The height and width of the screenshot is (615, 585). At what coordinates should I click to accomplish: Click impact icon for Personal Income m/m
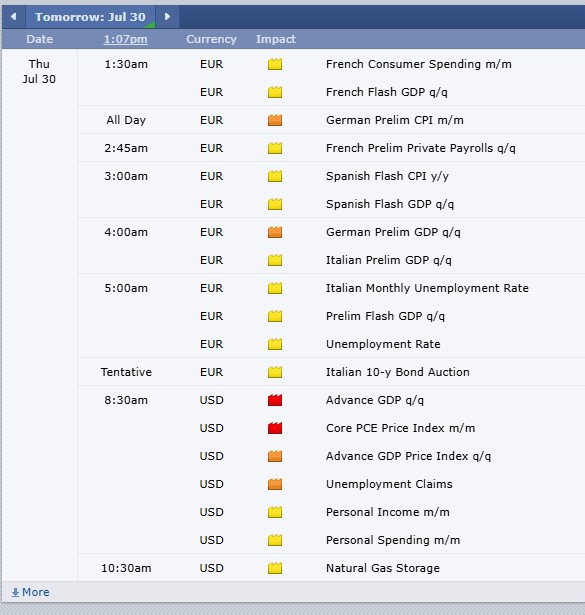(275, 512)
